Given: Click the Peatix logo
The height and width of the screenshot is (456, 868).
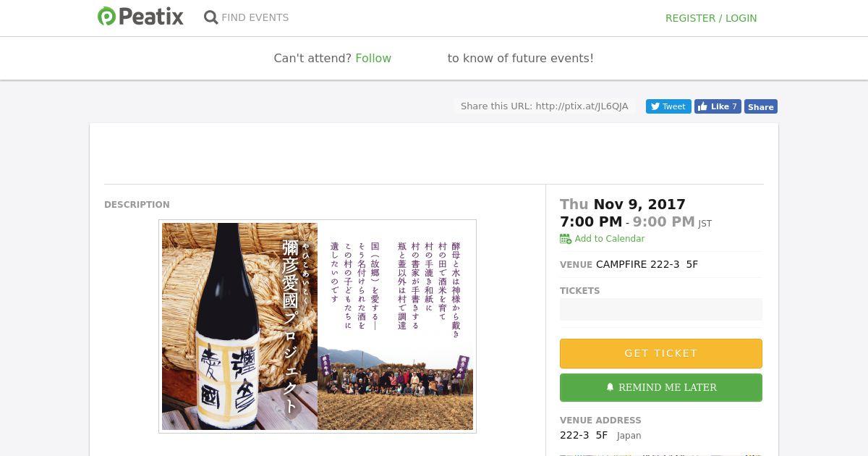Looking at the screenshot, I should pos(140,17).
